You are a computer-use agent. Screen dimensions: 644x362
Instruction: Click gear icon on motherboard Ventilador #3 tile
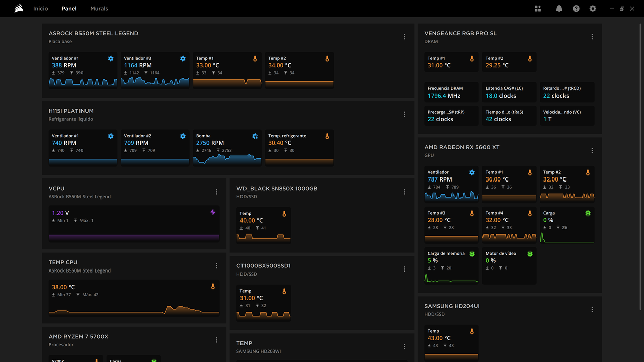tap(183, 59)
